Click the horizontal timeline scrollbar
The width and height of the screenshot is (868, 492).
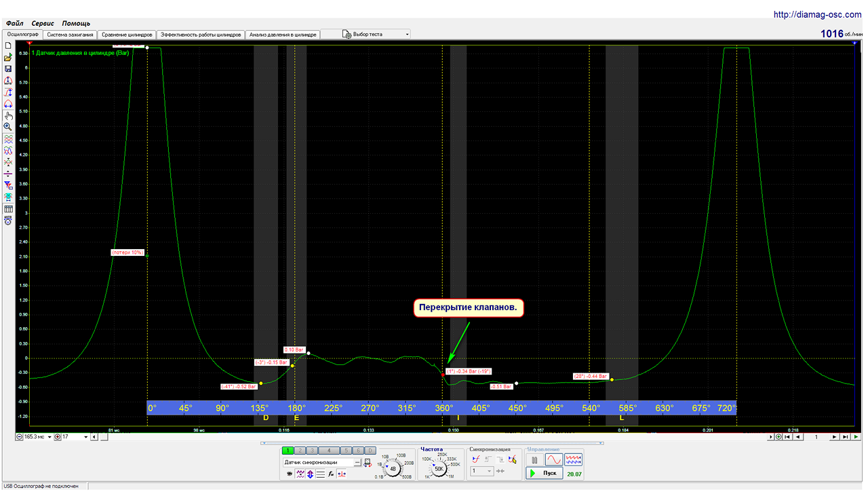tap(434, 437)
